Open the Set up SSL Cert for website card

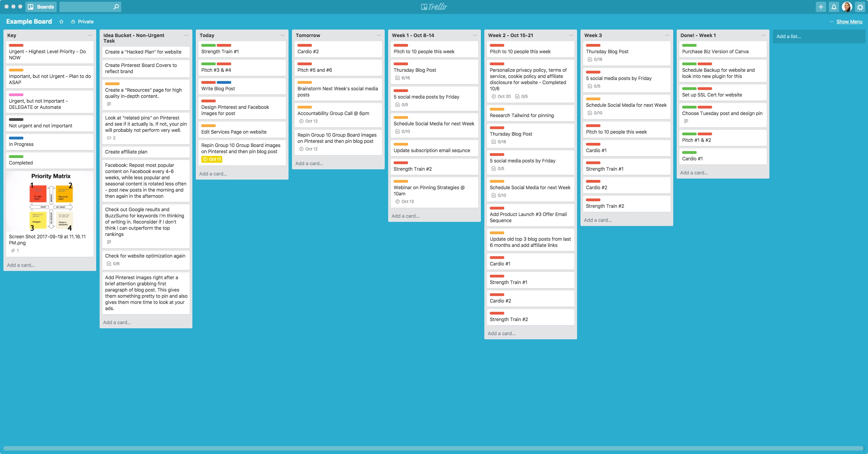[x=723, y=92]
